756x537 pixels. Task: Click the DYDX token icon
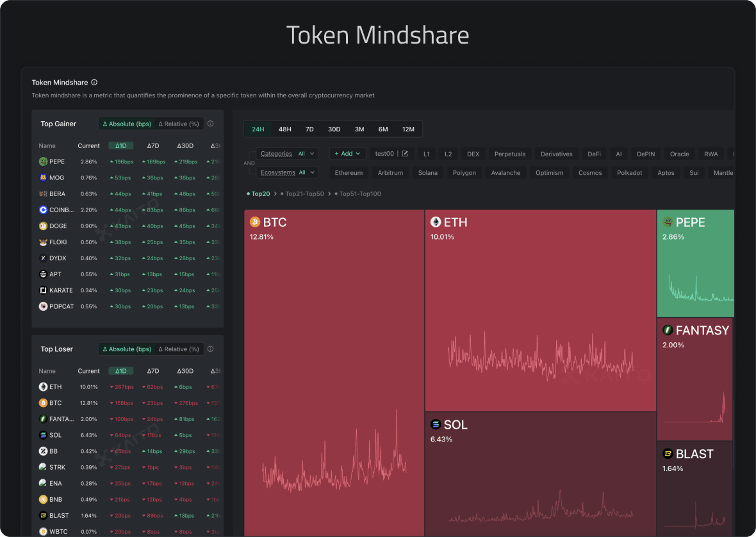tap(43, 258)
